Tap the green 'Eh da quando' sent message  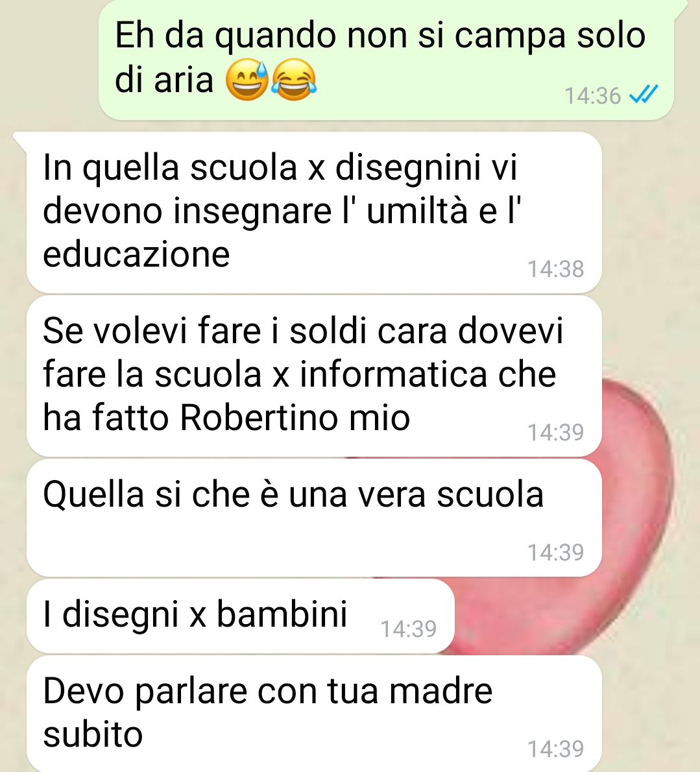(x=386, y=60)
